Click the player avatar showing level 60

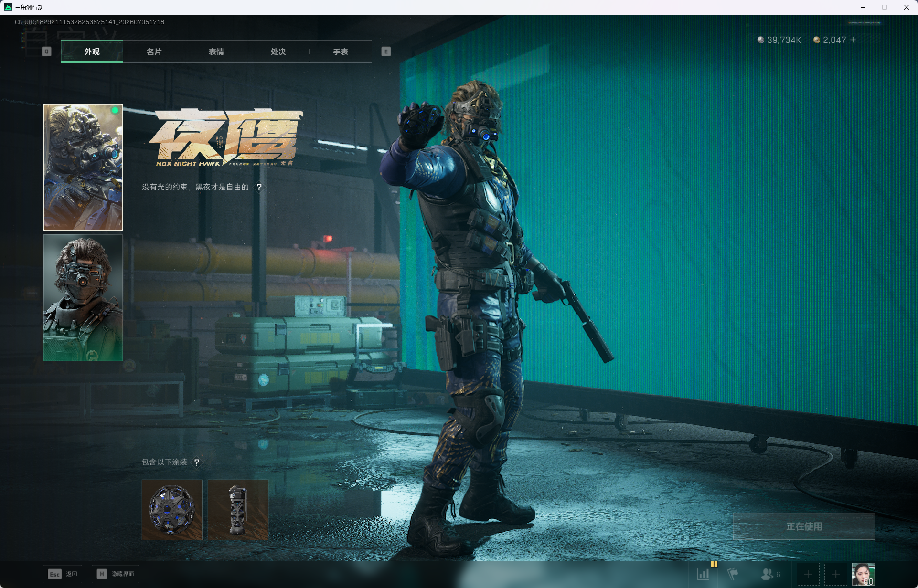tap(864, 574)
